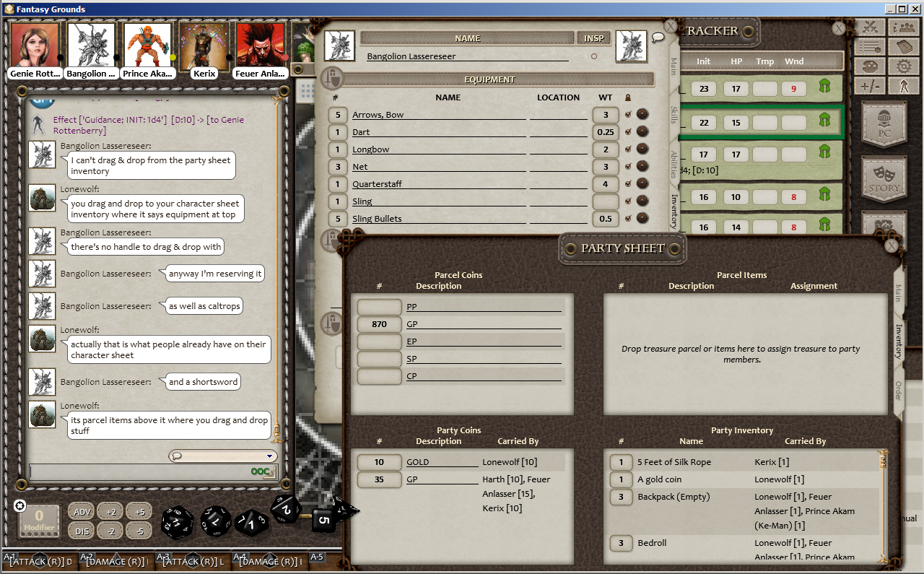The height and width of the screenshot is (574, 924).
Task: Click the shield icon on the Longbow row
Action: click(642, 149)
